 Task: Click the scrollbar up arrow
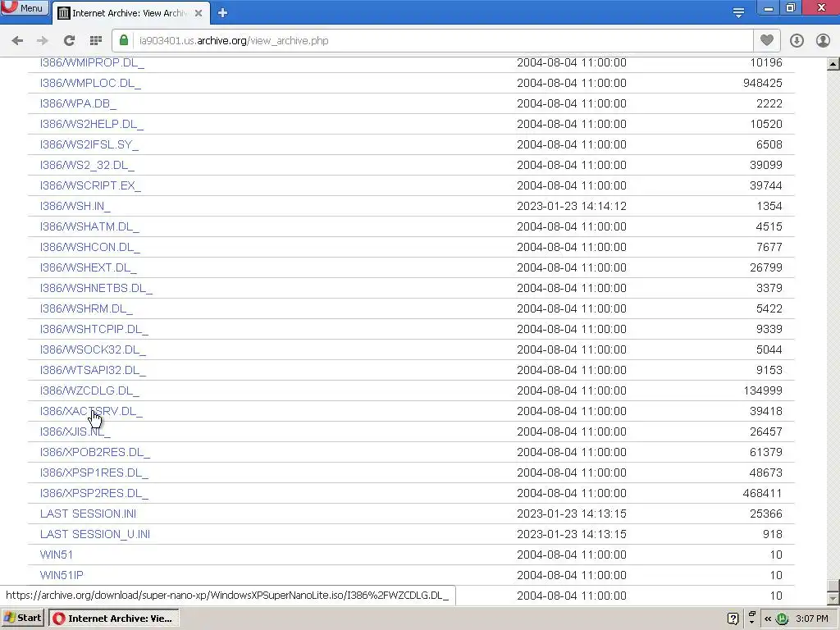(x=833, y=64)
